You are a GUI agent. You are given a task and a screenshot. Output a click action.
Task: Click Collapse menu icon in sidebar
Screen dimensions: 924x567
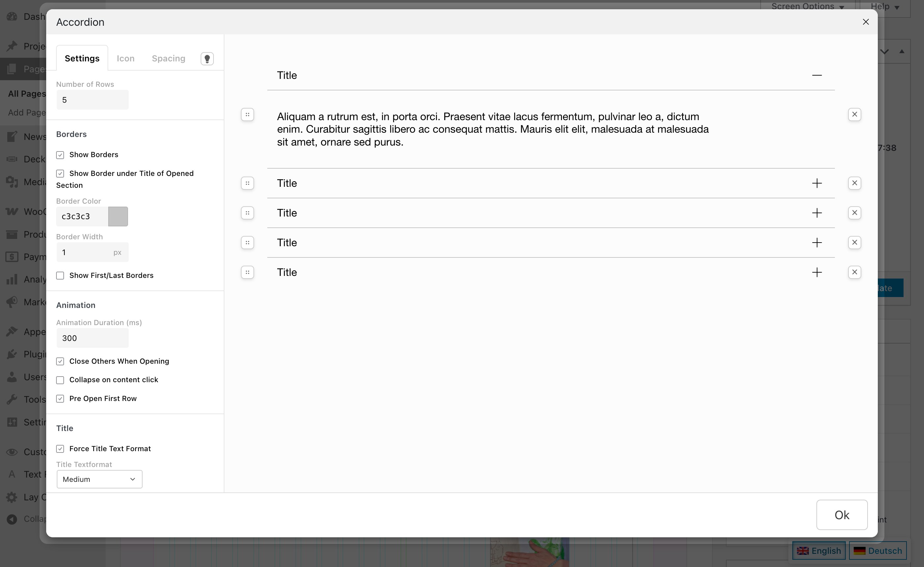(12, 519)
